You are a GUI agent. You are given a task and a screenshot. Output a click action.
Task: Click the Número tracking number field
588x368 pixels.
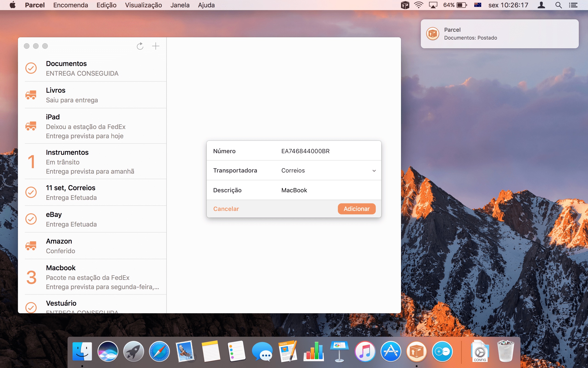point(328,151)
